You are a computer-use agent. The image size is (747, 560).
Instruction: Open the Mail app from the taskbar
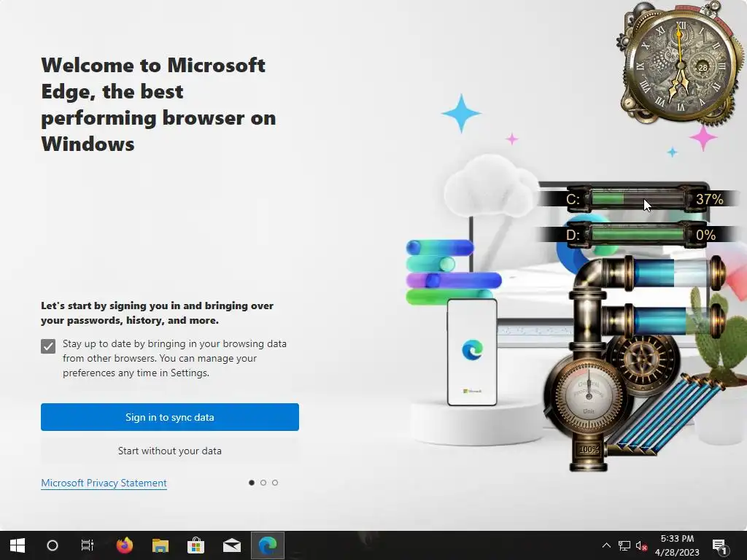point(232,545)
